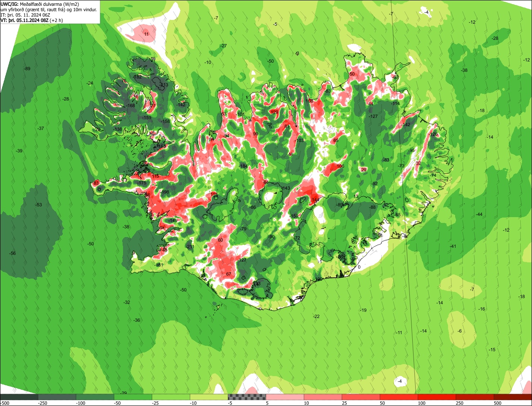532x406 pixels.
Task: Click the subtitle line starting 'um yfirborð (grænt til'
Action: 49,9
